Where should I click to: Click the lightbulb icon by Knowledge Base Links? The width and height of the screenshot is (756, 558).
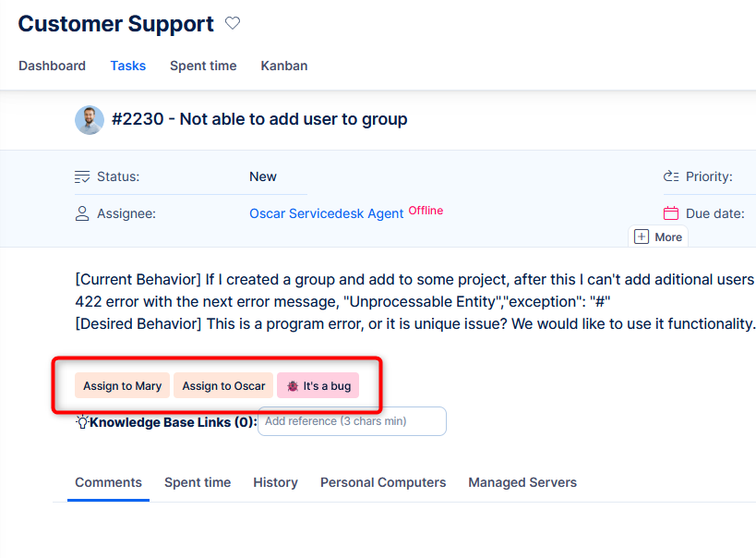(x=82, y=422)
